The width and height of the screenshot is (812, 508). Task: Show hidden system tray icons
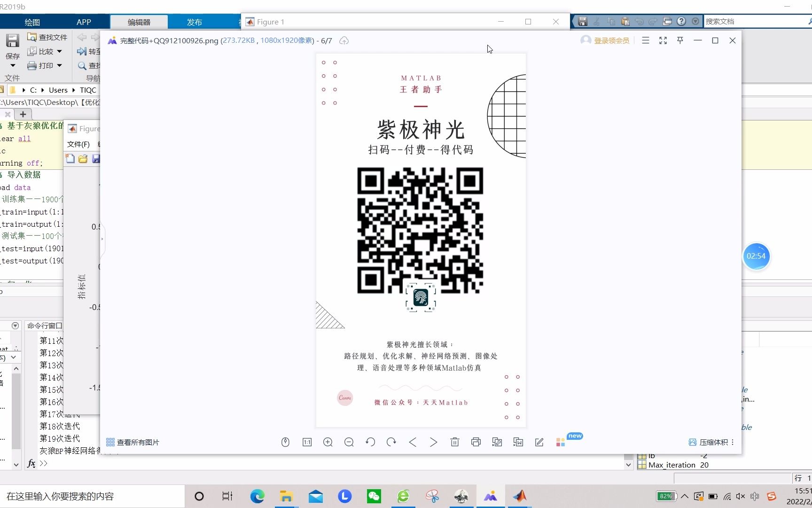[x=685, y=496]
